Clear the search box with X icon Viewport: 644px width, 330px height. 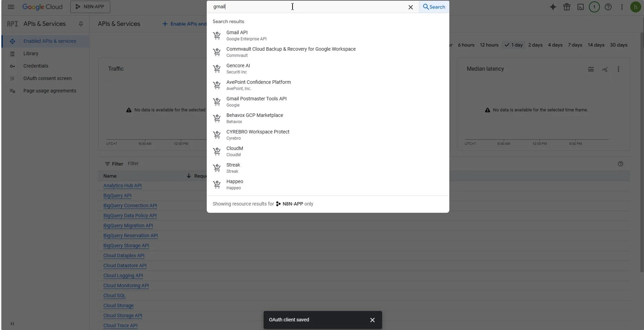(410, 7)
